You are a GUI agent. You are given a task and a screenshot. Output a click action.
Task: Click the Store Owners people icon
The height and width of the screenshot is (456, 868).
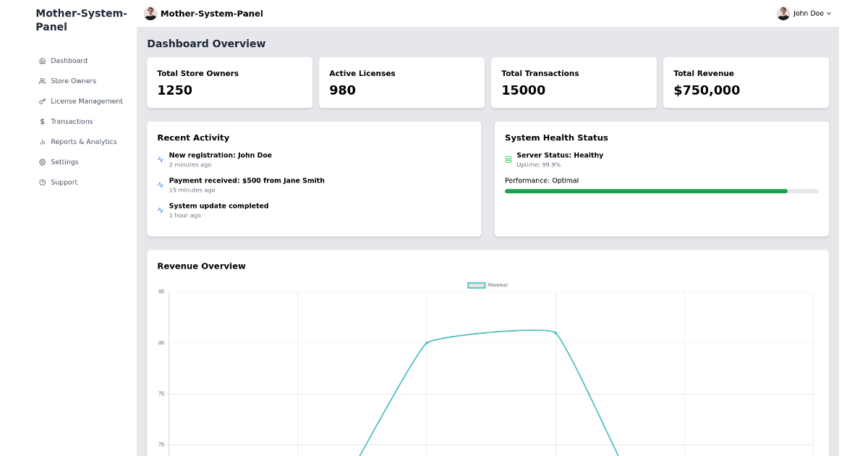tap(42, 81)
